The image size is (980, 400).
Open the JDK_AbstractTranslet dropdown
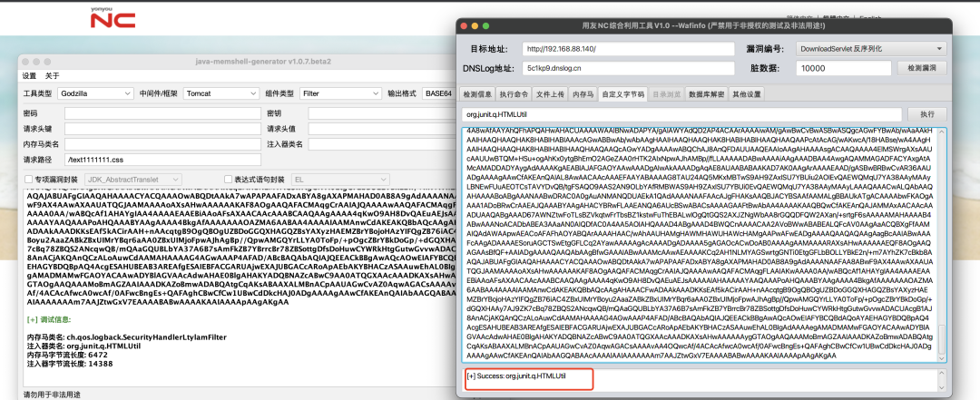(x=133, y=179)
